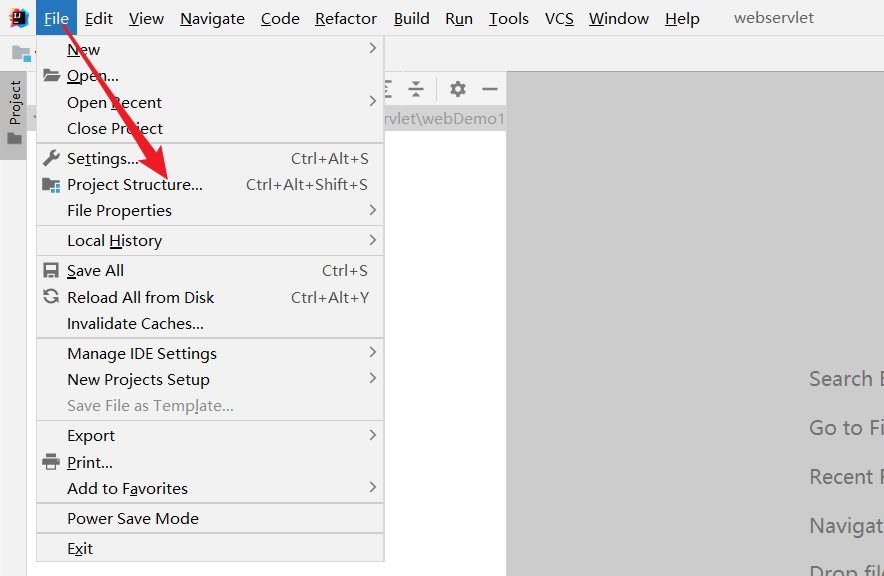Choose Print... from the File menu
Image resolution: width=884 pixels, height=576 pixels.
pyautogui.click(x=210, y=462)
